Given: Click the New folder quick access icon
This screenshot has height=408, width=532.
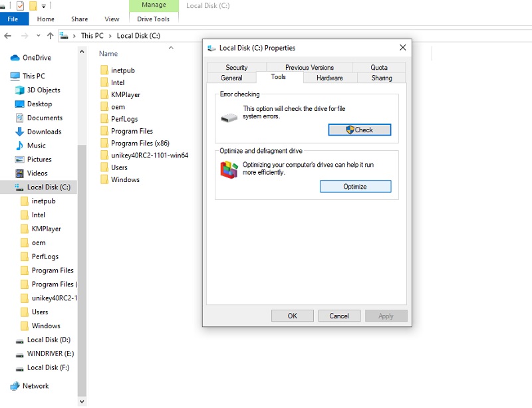Looking at the screenshot, I should click(33, 6).
